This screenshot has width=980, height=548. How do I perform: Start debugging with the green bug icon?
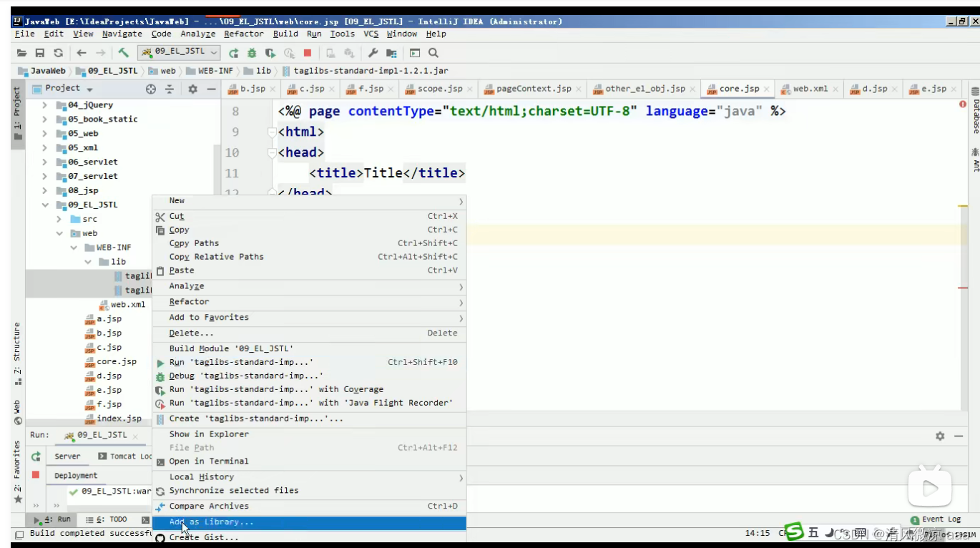[x=252, y=53]
